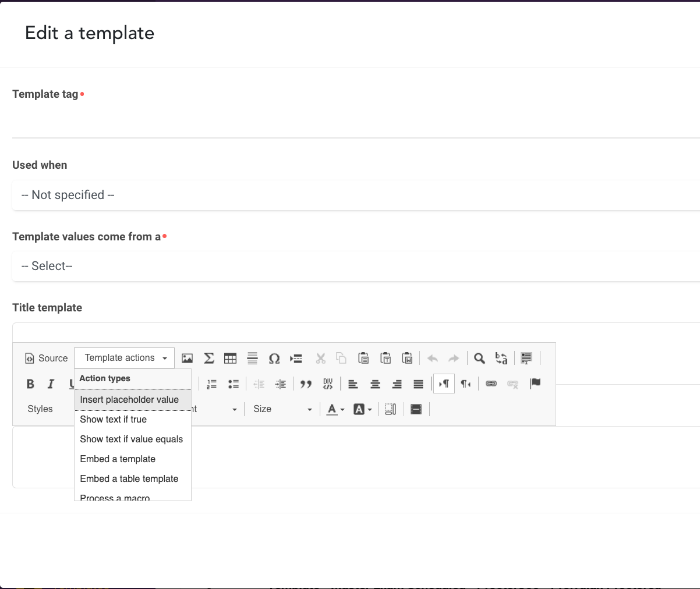Click into the Title template input field

tap(356, 332)
